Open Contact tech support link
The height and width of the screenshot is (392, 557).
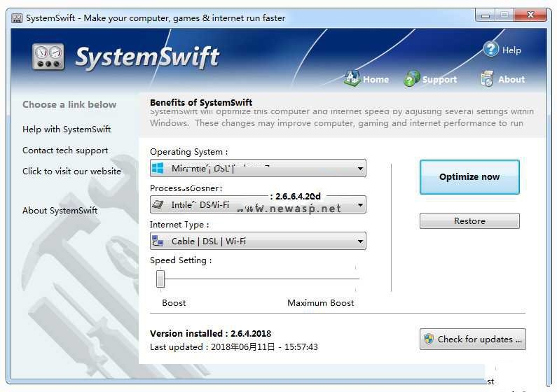coord(65,150)
